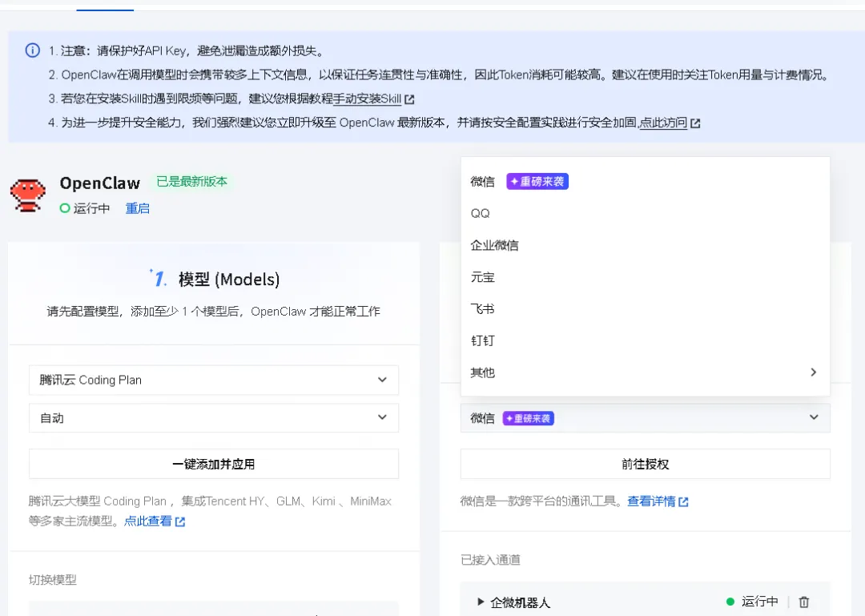Open the 手动安装Skill tutorial link
The height and width of the screenshot is (616, 865).
368,99
